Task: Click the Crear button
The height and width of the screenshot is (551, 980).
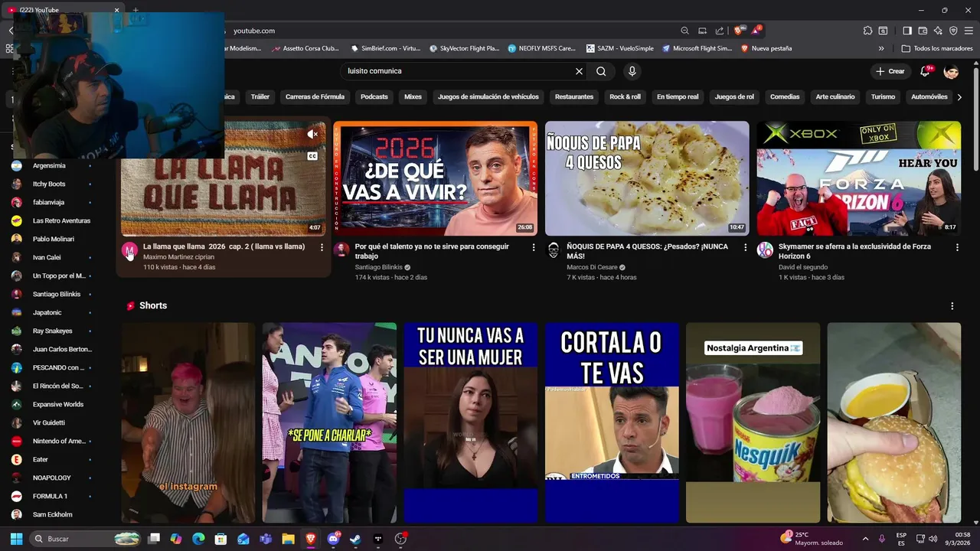Action: (x=890, y=71)
